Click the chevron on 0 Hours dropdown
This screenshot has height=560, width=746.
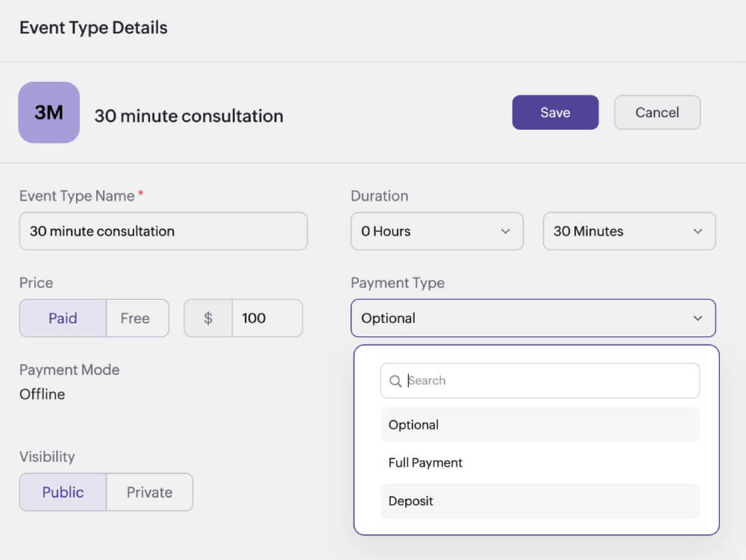click(506, 231)
